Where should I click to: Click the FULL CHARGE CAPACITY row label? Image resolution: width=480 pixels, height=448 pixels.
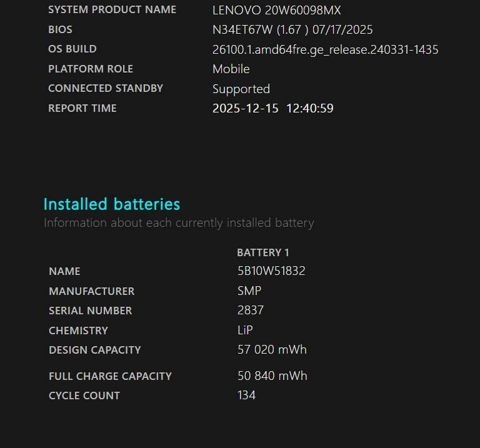point(110,376)
